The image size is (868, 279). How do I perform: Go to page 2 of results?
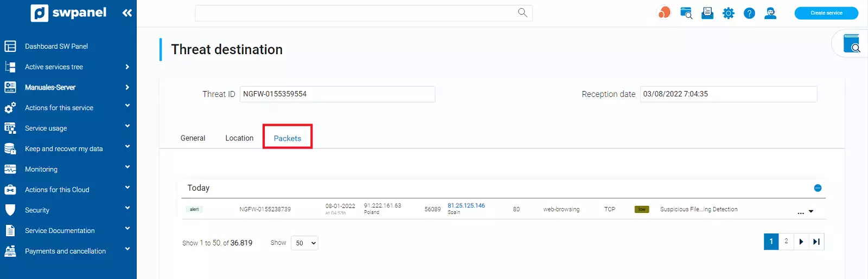coord(786,242)
